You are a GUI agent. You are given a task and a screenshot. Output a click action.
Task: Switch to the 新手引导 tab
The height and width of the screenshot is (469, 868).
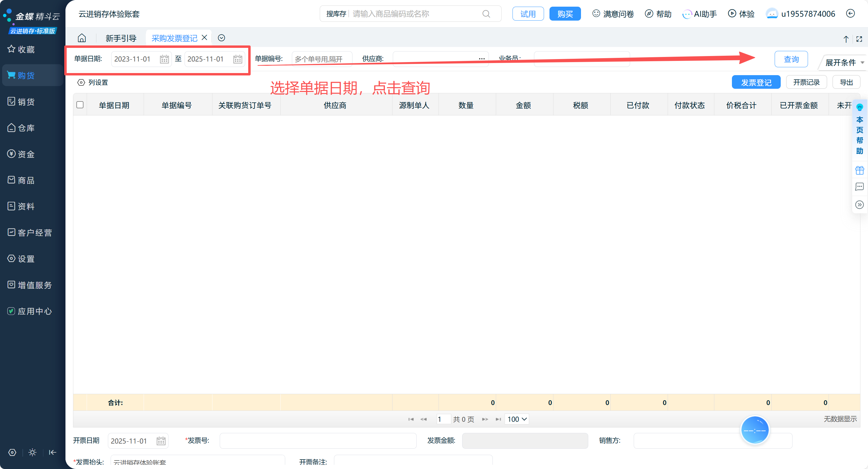pyautogui.click(x=121, y=38)
